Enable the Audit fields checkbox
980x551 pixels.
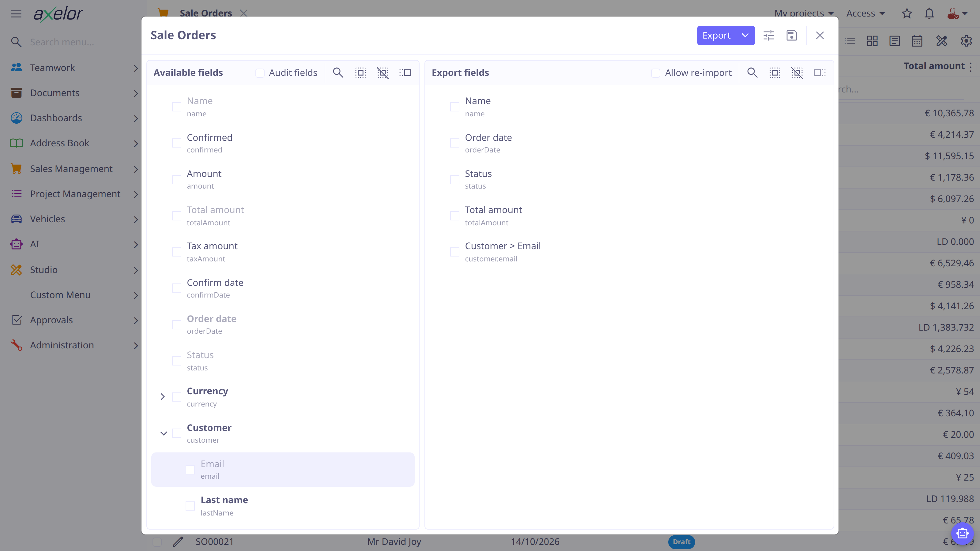[x=260, y=73]
